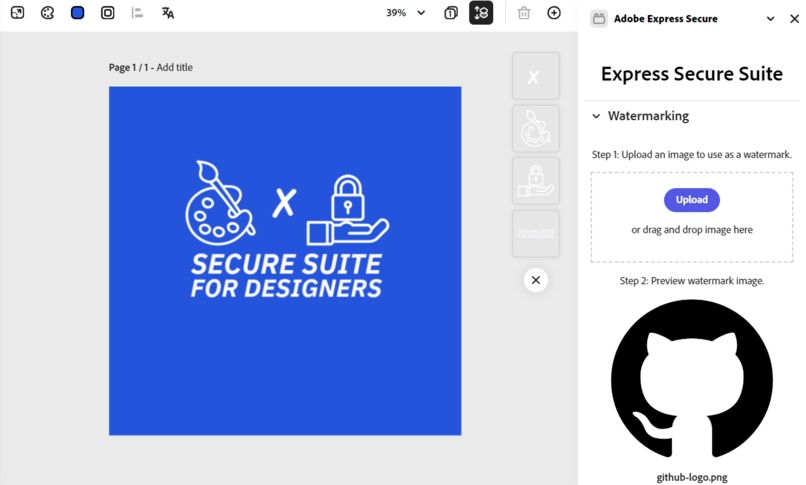The width and height of the screenshot is (806, 485).
Task: Click the add page plus icon
Action: [554, 13]
